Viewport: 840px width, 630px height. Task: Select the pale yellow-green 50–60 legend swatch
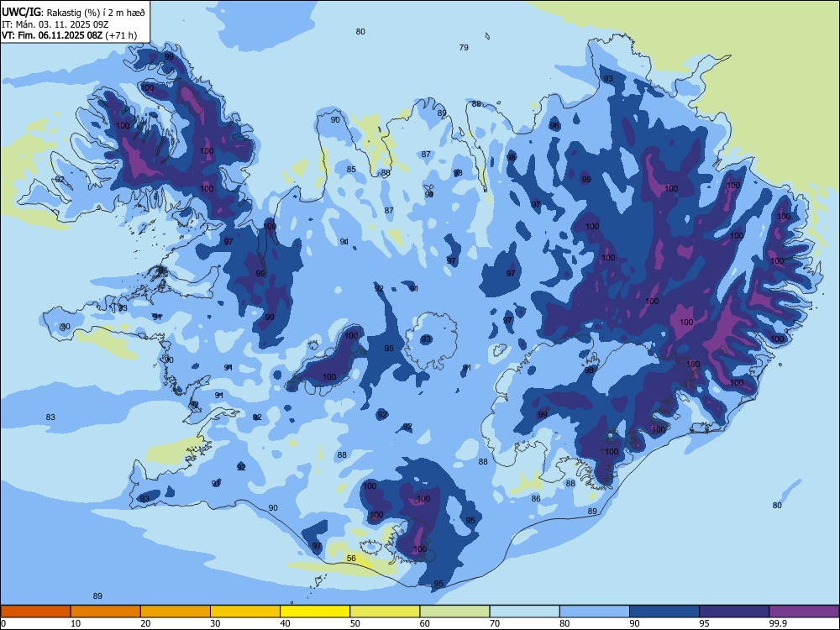tap(385, 612)
